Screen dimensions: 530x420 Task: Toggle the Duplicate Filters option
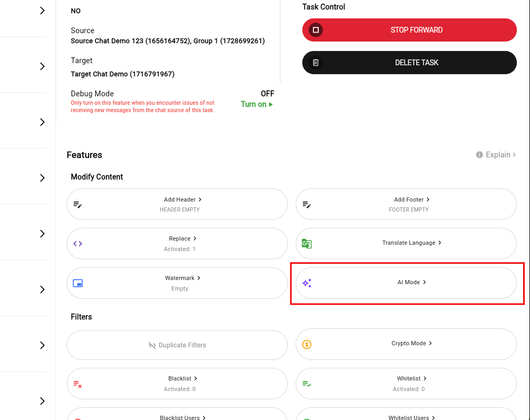pos(177,345)
